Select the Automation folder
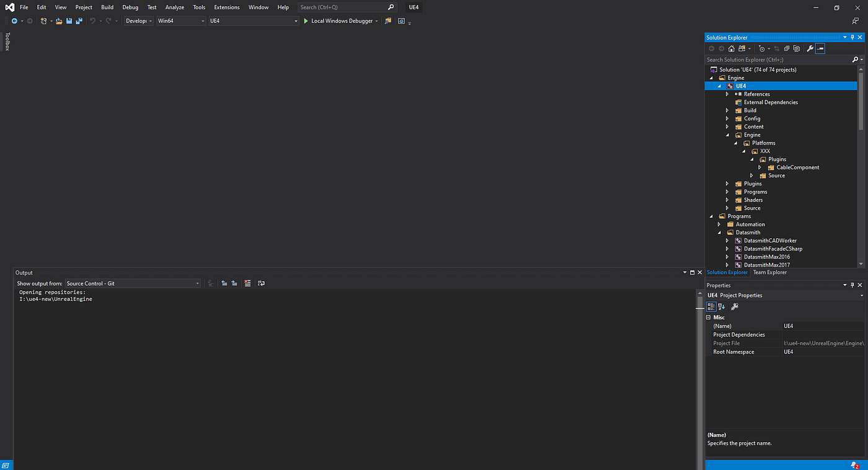 coord(750,224)
